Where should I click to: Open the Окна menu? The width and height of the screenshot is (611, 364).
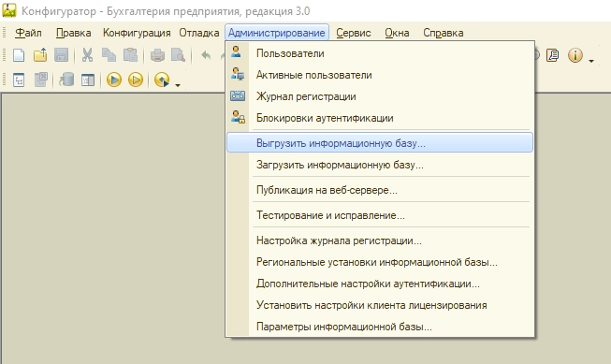pyautogui.click(x=397, y=33)
